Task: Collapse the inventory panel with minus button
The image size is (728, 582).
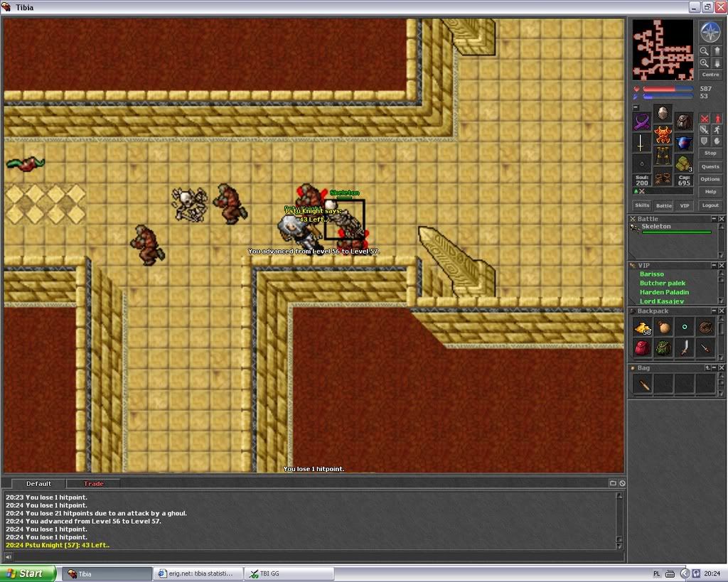Action: 636,107
